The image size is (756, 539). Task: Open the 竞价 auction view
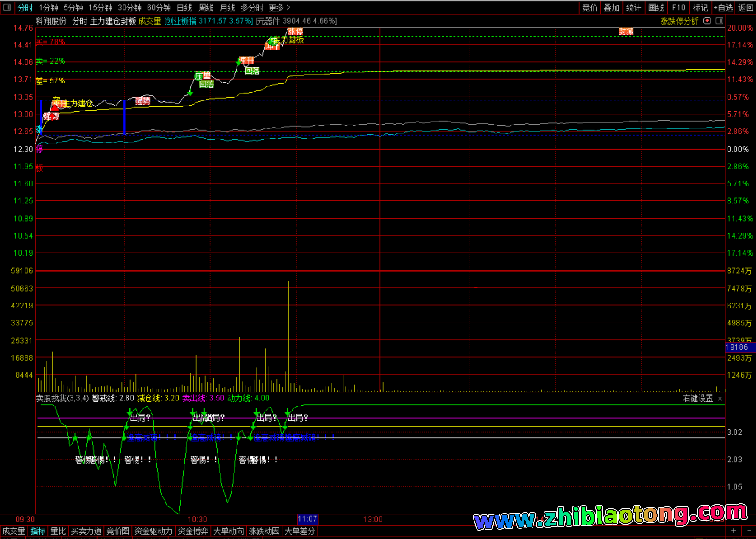tap(589, 8)
